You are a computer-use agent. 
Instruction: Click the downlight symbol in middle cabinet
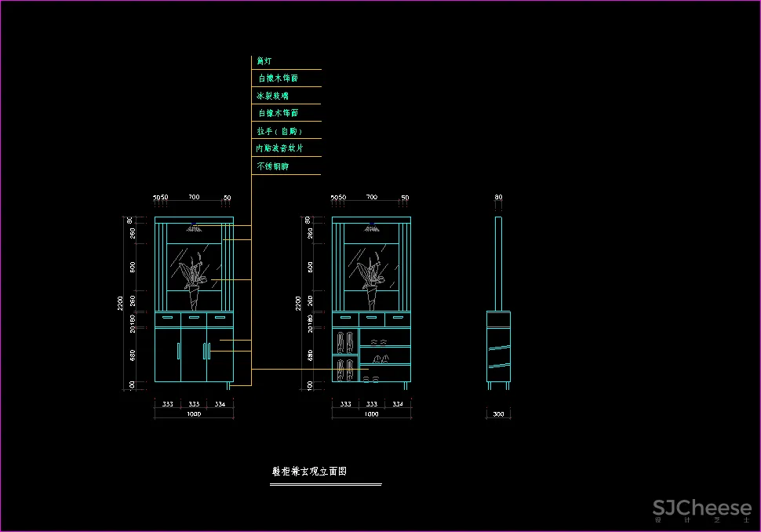click(x=372, y=229)
